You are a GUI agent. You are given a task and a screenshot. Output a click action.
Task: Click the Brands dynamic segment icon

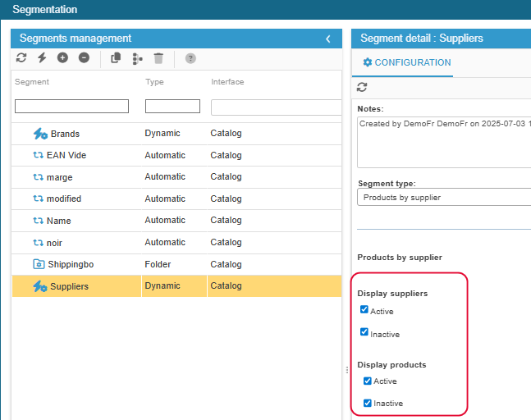click(x=40, y=134)
